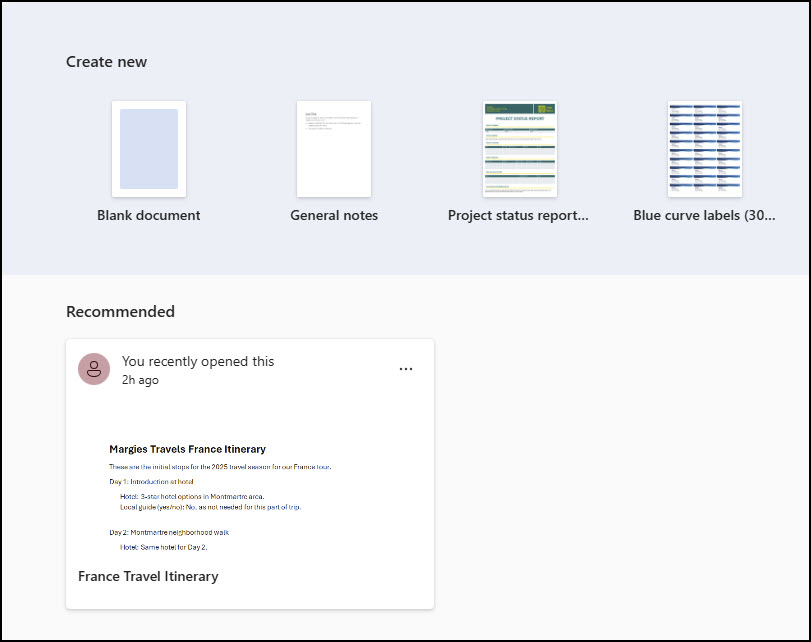Click the Margies Travels France Itinerary heading

coord(187,449)
